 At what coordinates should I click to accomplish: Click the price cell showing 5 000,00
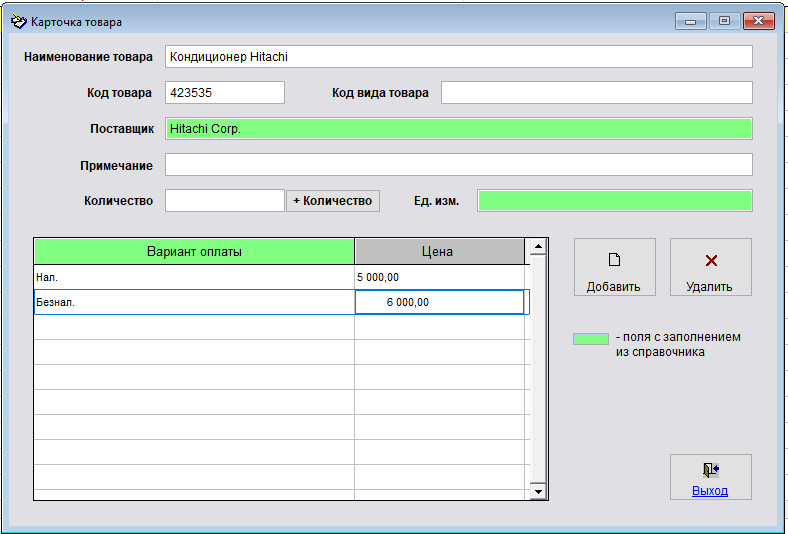[439, 277]
